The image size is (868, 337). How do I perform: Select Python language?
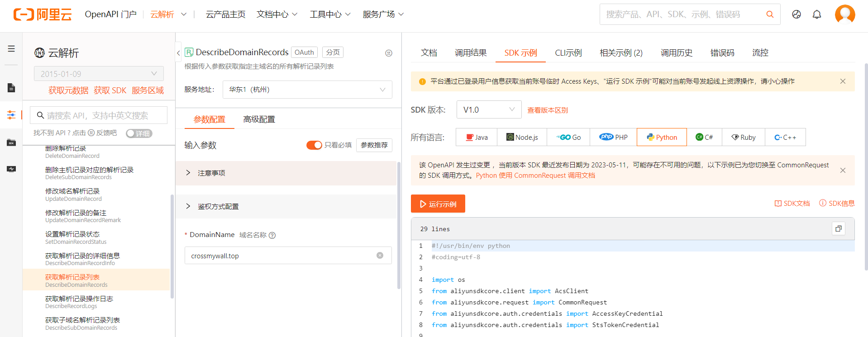tap(662, 137)
